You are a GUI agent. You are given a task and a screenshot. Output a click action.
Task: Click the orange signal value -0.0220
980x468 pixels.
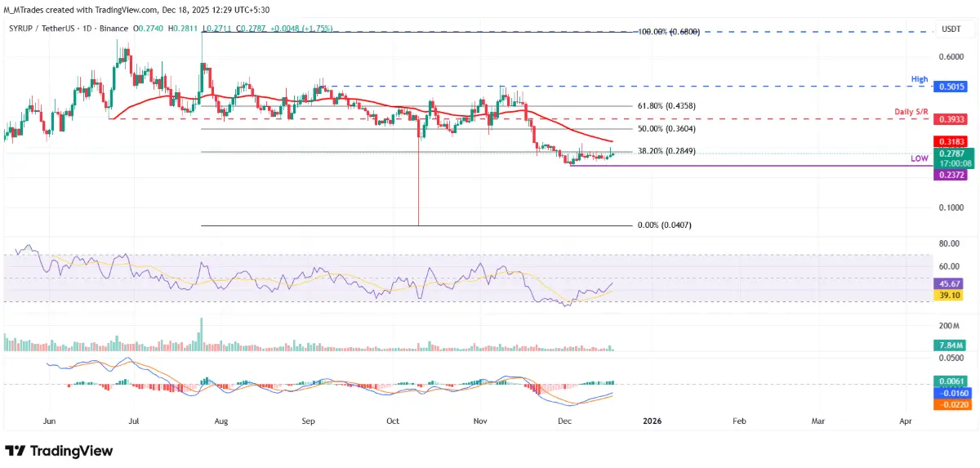pyautogui.click(x=950, y=404)
